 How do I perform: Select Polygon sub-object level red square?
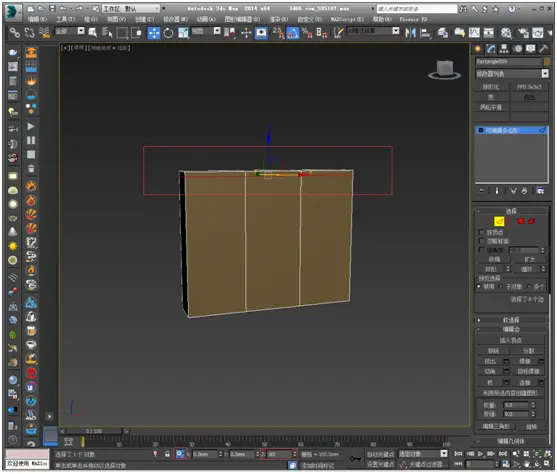[521, 221]
